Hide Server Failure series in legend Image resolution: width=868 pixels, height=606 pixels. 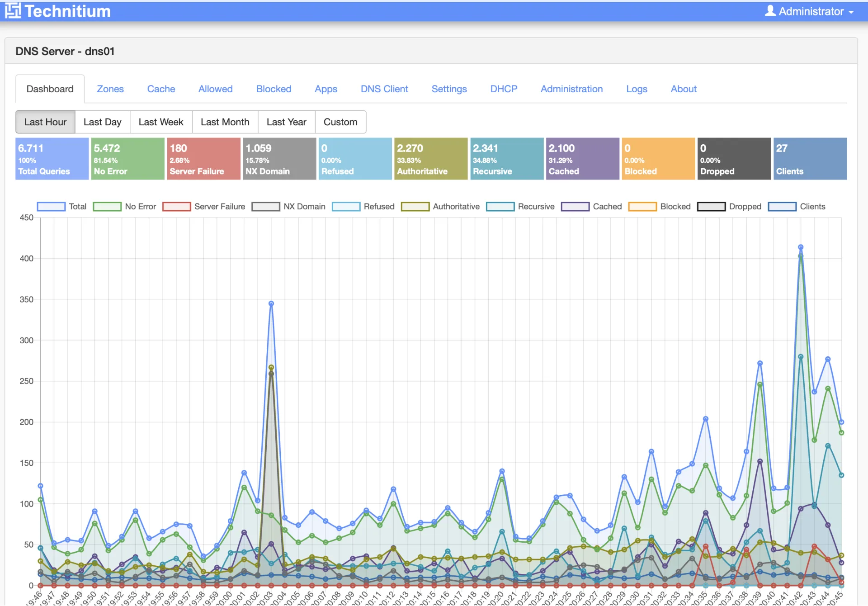click(204, 207)
